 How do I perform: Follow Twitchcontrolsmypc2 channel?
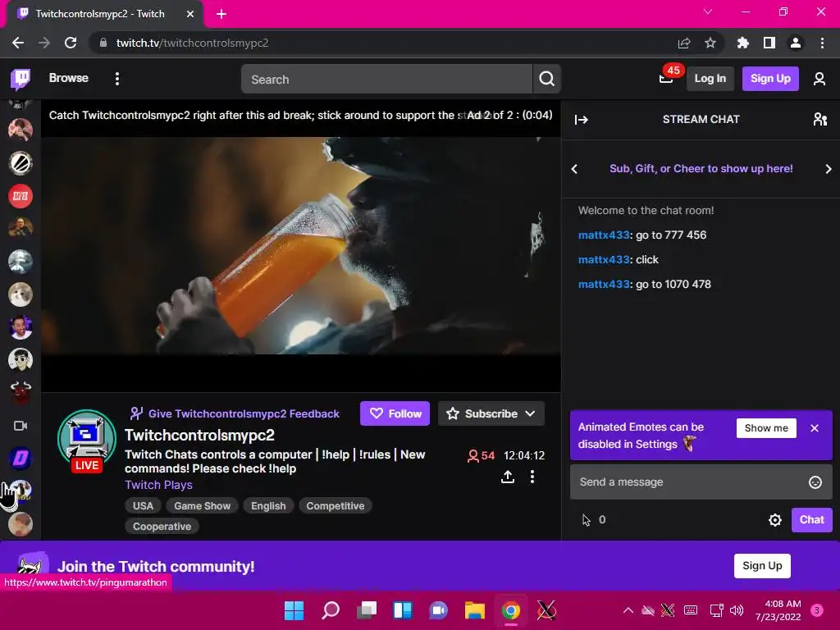(395, 413)
